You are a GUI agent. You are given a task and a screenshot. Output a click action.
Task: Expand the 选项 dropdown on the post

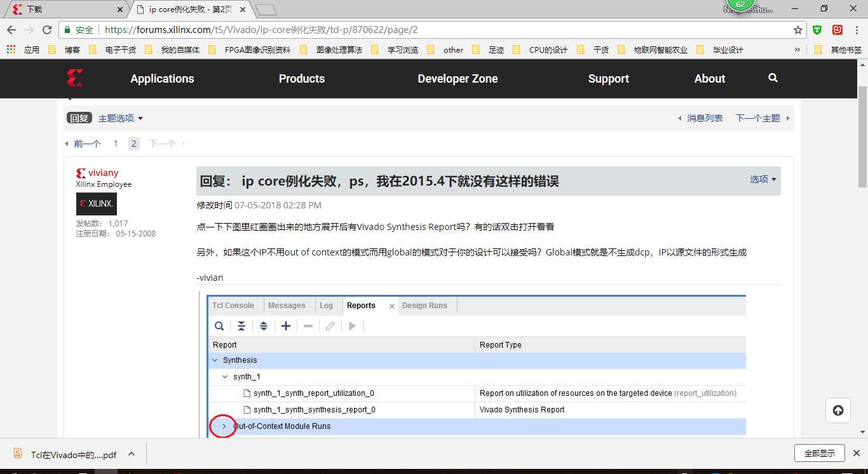(x=763, y=179)
